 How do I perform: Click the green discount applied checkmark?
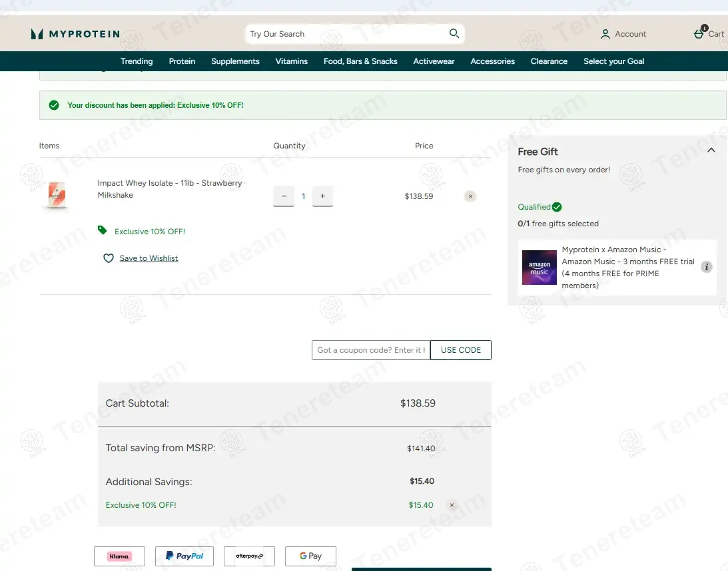(54, 105)
